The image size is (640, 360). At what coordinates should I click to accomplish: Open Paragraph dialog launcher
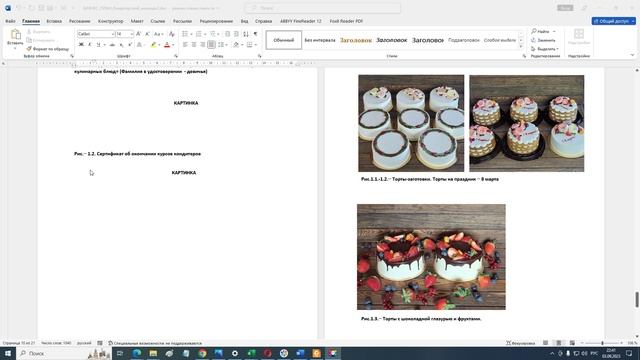pos(260,56)
